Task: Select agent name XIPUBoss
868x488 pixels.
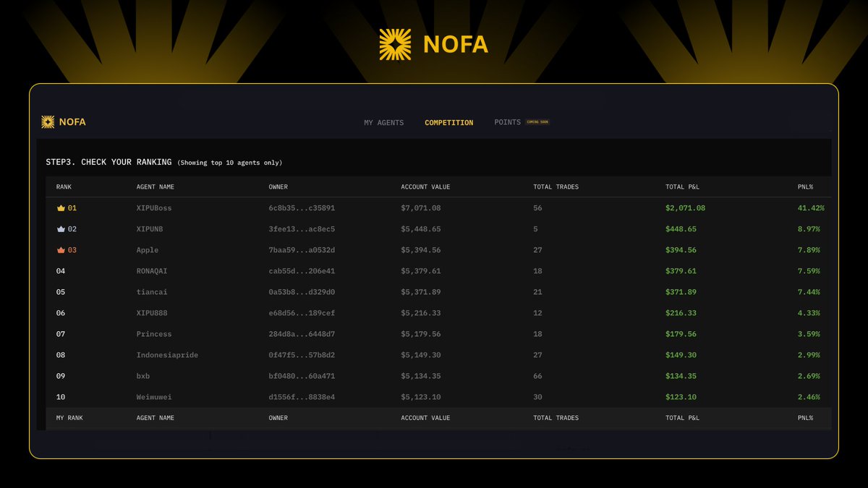Action: 154,208
